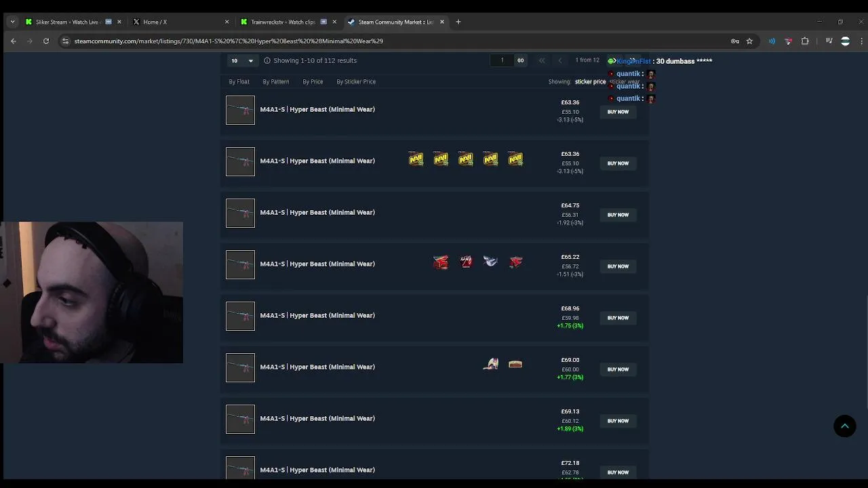Image resolution: width=868 pixels, height=488 pixels.
Task: Reload the current page
Action: pyautogui.click(x=46, y=41)
